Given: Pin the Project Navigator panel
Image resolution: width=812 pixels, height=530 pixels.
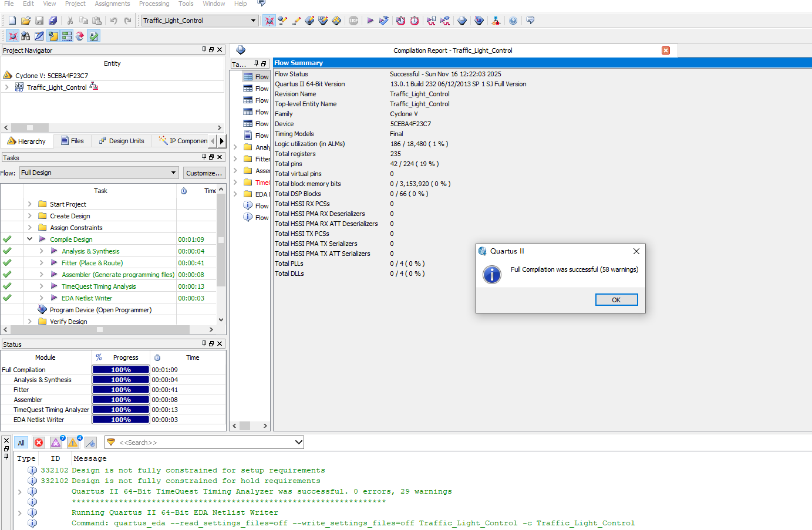Looking at the screenshot, I should (204, 50).
